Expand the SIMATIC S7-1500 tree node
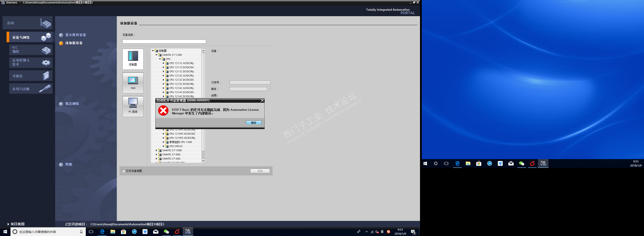 156,150
